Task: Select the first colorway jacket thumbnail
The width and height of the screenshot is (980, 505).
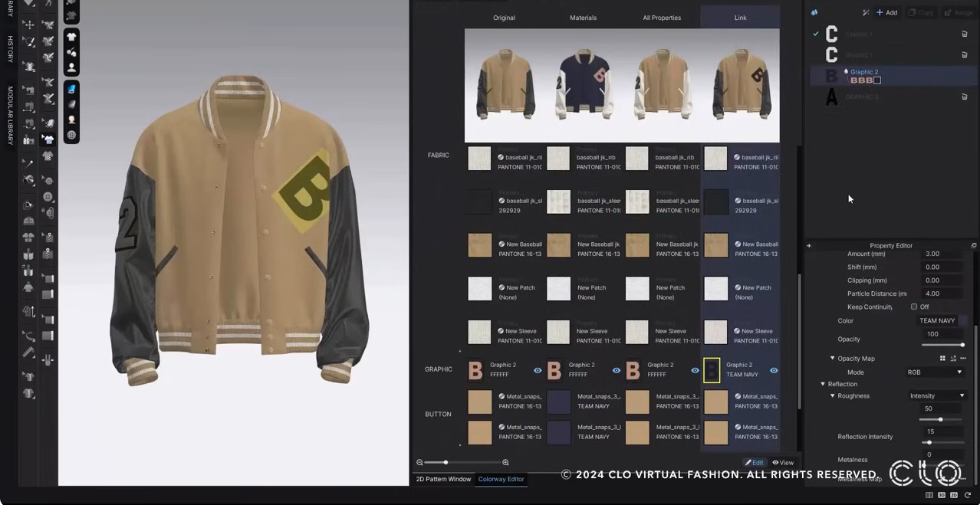Action: [505, 84]
